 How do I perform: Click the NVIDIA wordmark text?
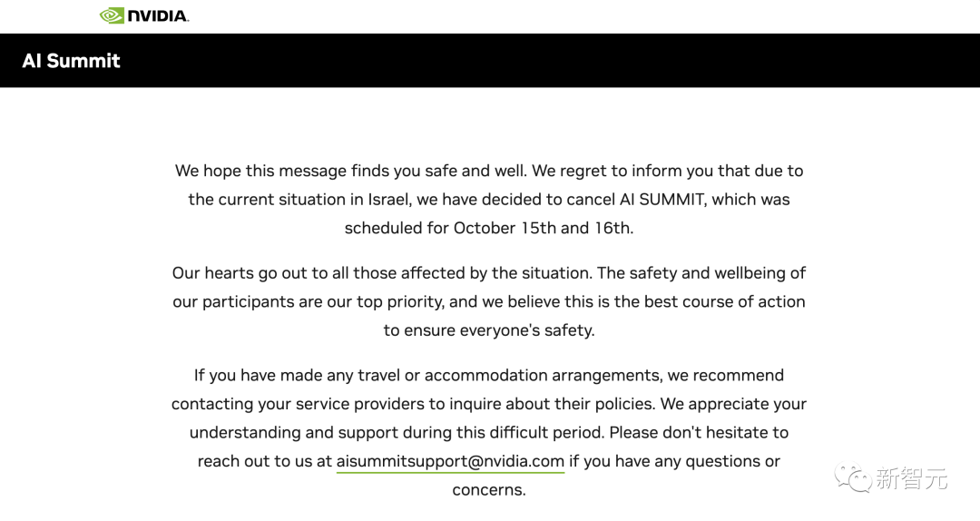click(157, 16)
